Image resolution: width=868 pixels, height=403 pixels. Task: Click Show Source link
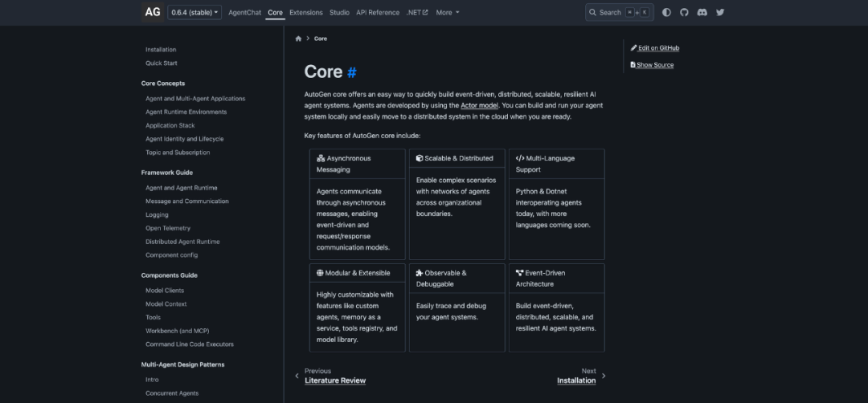coord(652,65)
